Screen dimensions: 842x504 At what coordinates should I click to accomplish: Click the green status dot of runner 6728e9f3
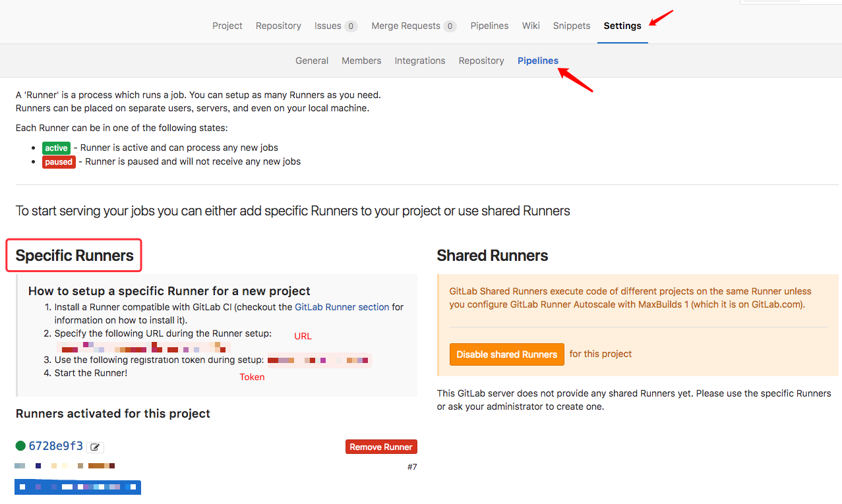tap(20, 446)
